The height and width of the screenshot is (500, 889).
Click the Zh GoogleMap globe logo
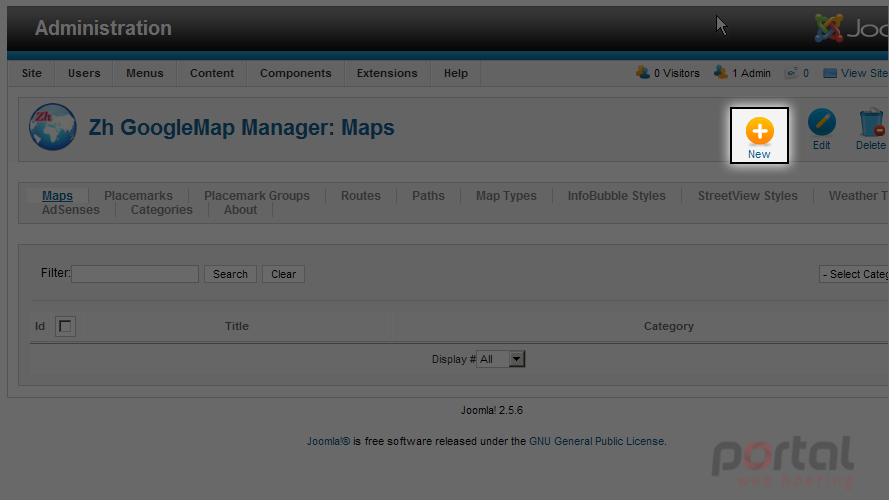click(x=53, y=127)
